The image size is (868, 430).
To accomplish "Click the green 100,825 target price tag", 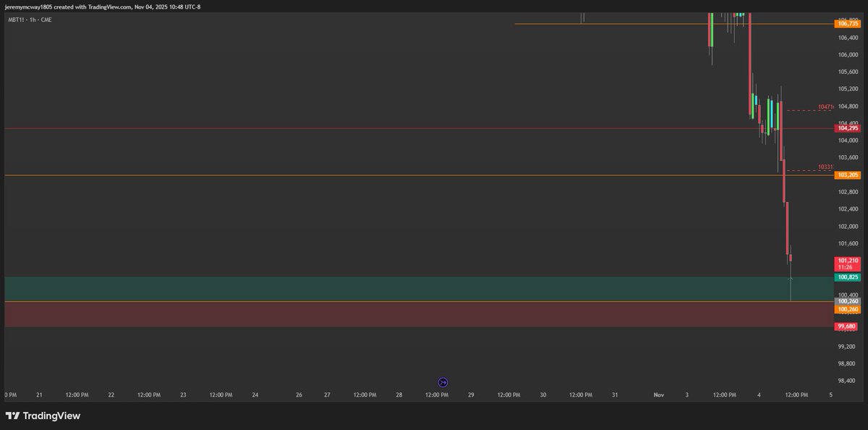I will point(847,277).
